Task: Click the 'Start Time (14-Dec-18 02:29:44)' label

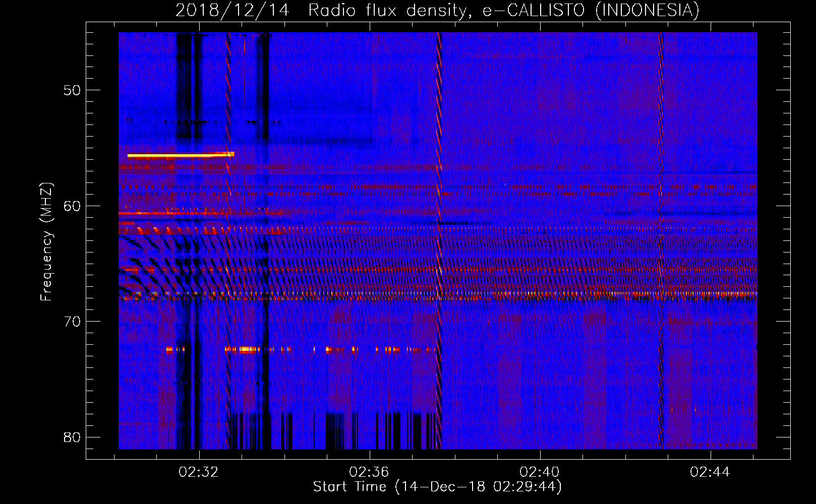Action: (x=437, y=487)
